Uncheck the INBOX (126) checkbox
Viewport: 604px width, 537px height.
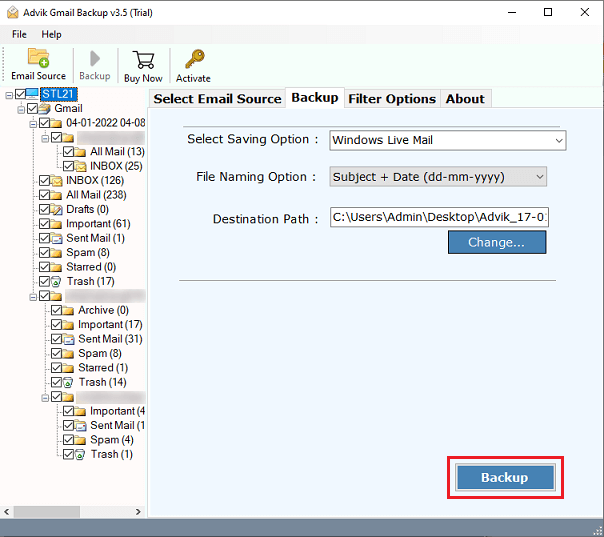click(44, 180)
